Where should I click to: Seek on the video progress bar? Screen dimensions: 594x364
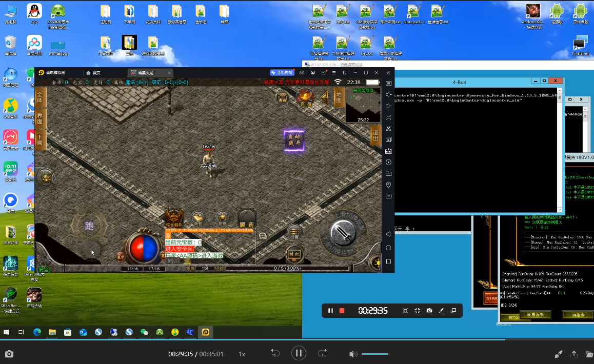[x=297, y=339]
